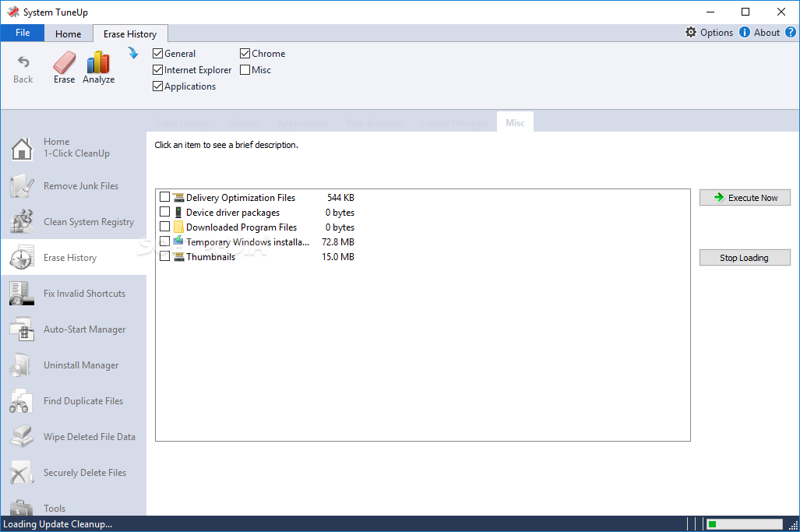
Task: Switch to the Cookie Manager tab
Action: [455, 123]
